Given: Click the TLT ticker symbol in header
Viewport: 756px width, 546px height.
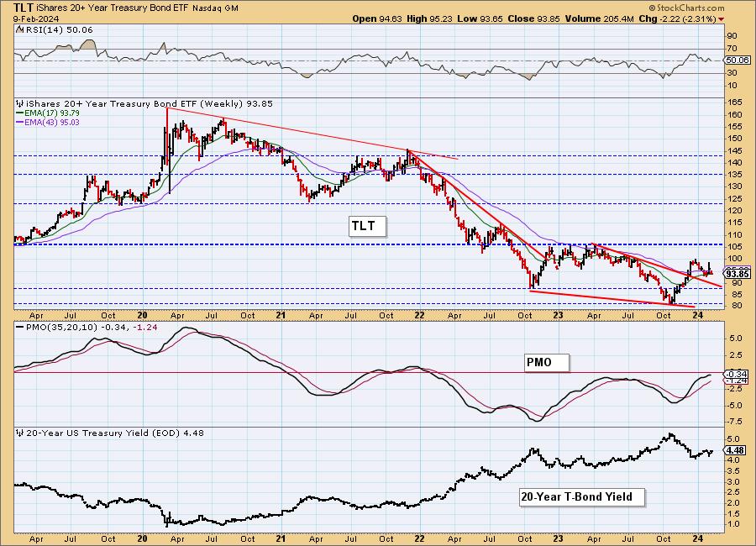Looking at the screenshot, I should [23, 8].
